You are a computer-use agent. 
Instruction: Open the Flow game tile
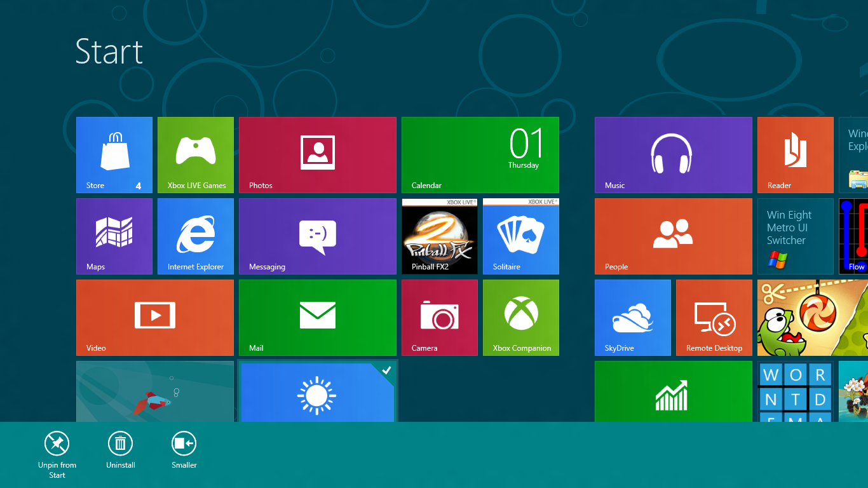[853, 236]
